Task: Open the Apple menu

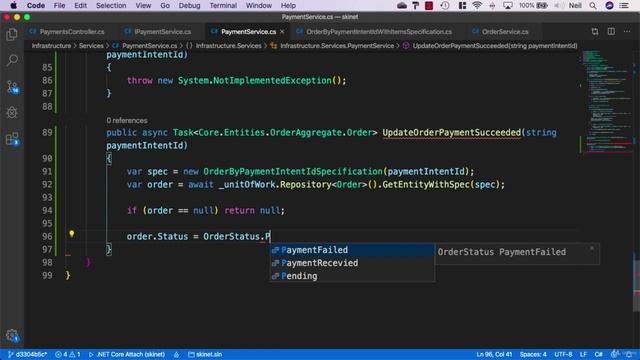Action: [13, 5]
